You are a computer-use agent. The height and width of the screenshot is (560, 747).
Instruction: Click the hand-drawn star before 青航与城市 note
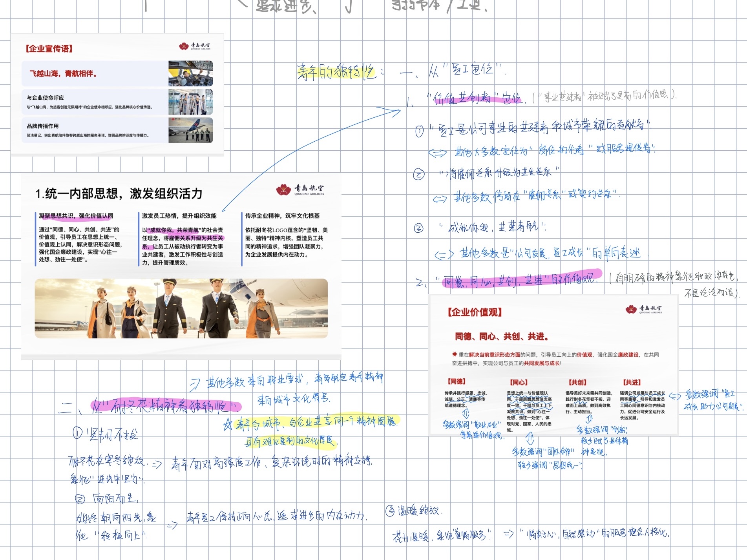[228, 424]
